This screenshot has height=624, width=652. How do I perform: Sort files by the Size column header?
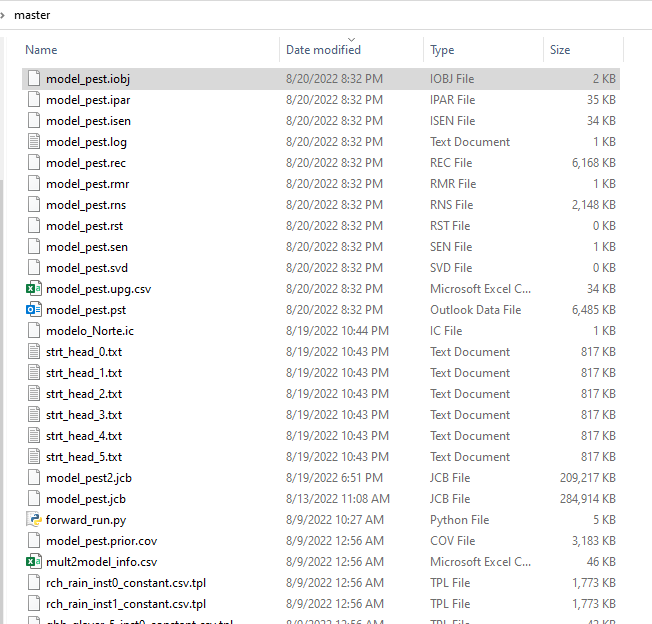[560, 50]
